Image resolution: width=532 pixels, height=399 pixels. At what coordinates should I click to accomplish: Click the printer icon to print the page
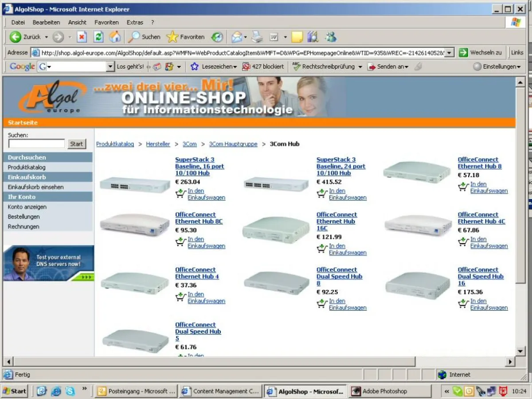point(256,37)
